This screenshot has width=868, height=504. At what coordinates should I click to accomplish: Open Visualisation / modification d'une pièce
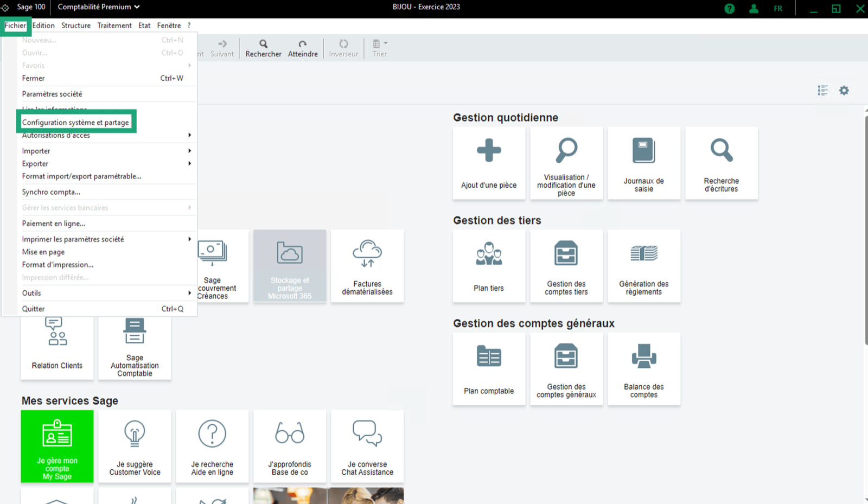pos(566,163)
